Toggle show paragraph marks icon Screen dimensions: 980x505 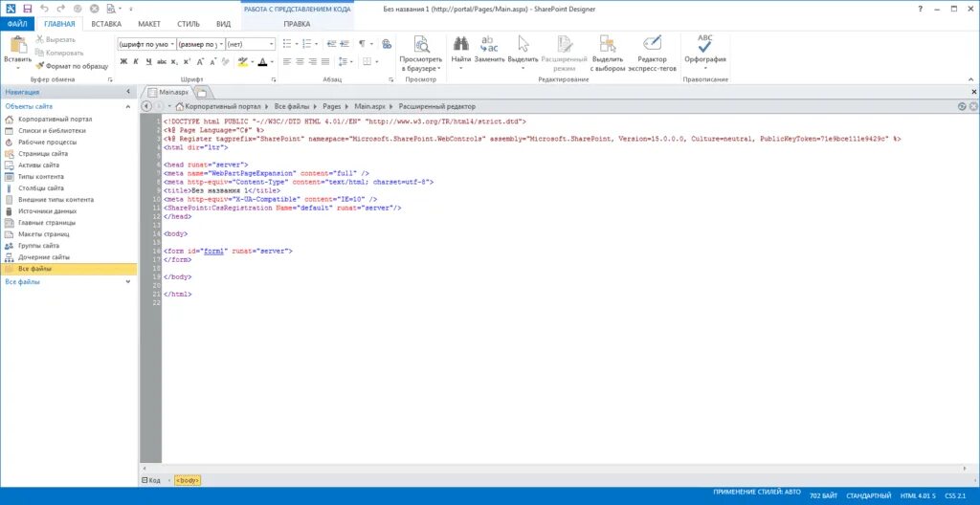coord(362,44)
